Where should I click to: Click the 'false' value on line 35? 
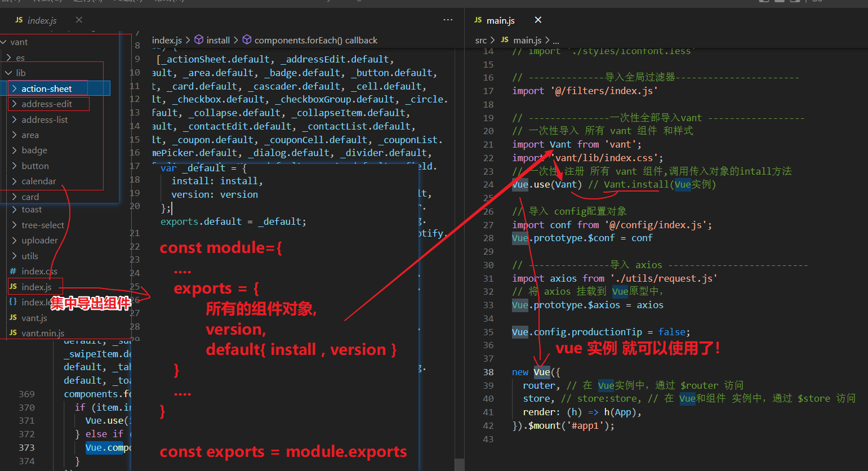coord(671,332)
